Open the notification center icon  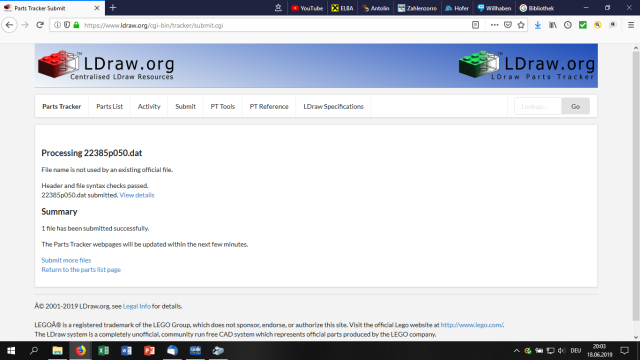click(x=624, y=351)
